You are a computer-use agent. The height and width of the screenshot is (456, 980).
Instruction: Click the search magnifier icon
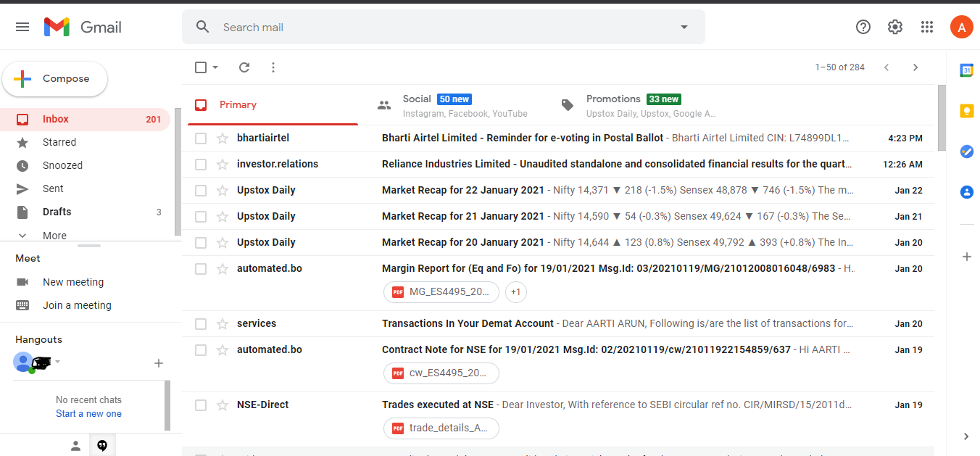point(203,27)
